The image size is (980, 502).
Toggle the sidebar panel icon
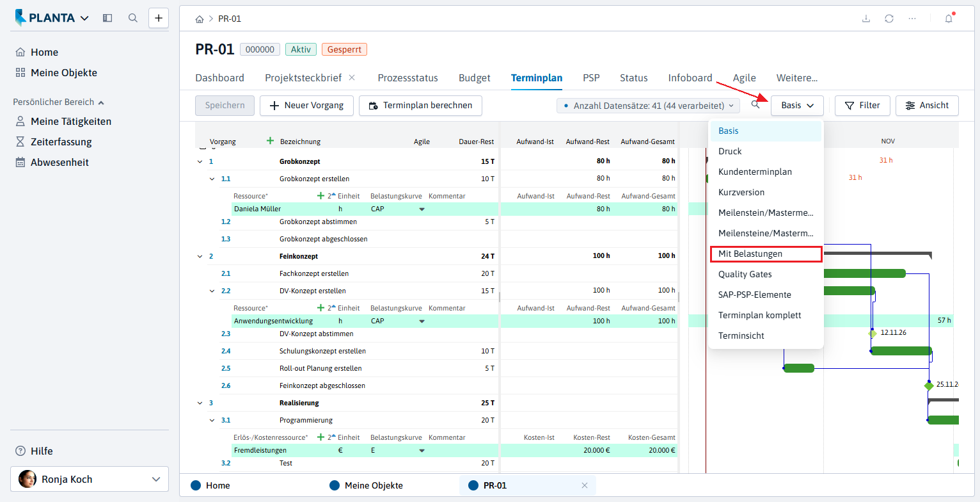[x=107, y=18]
